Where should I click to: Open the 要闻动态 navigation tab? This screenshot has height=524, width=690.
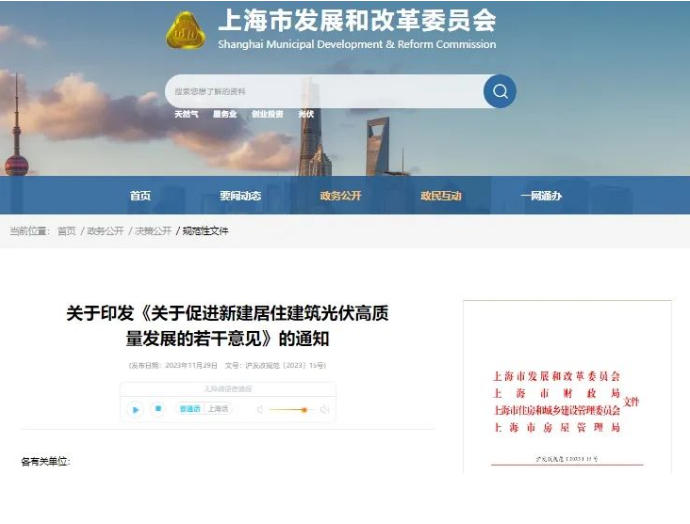[240, 196]
